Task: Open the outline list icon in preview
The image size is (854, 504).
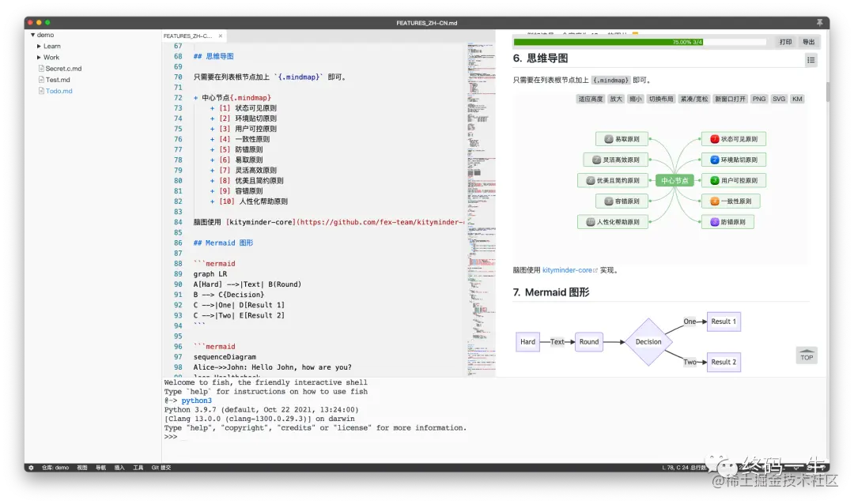Action: coord(811,60)
